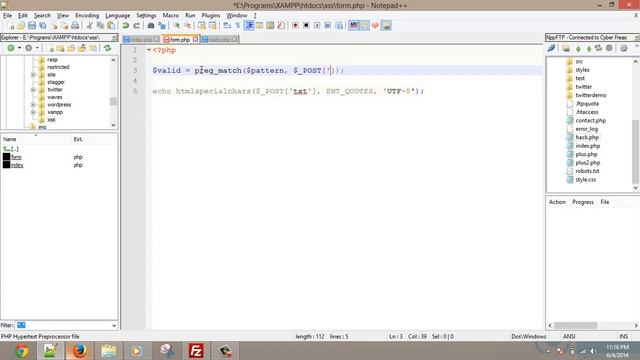Open the File menu
The width and height of the screenshot is (640, 360).
[7, 16]
